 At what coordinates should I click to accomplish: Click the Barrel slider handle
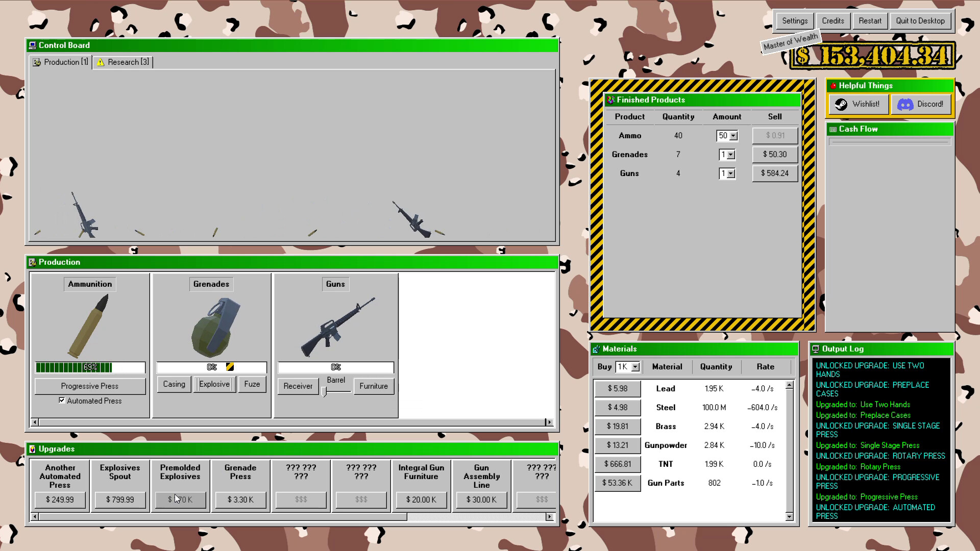click(324, 391)
